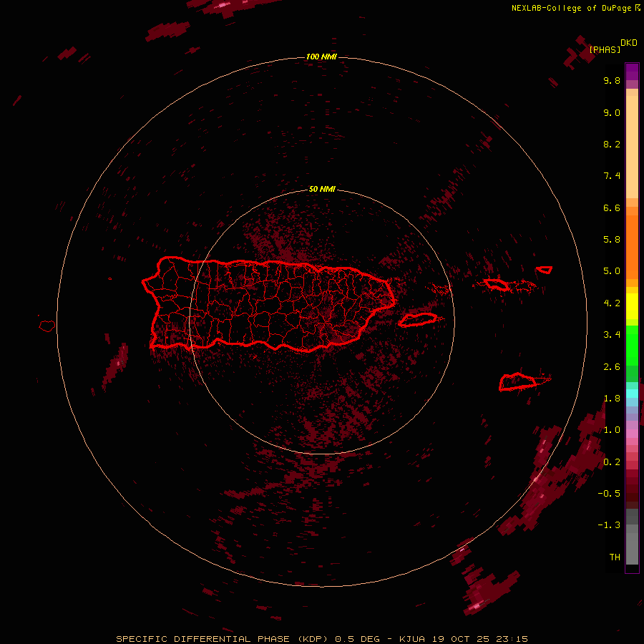Click the 100 NMI range ring label
The width and height of the screenshot is (644, 644).
pos(321,57)
